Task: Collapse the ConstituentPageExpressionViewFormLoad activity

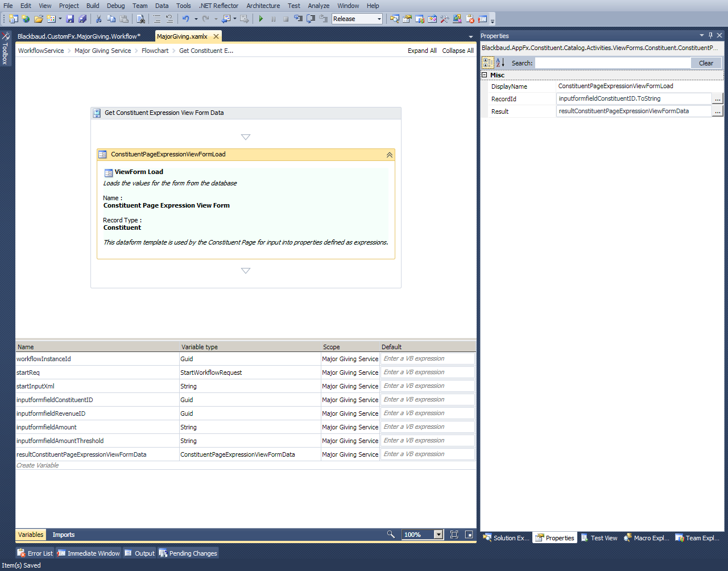Action: click(x=390, y=155)
